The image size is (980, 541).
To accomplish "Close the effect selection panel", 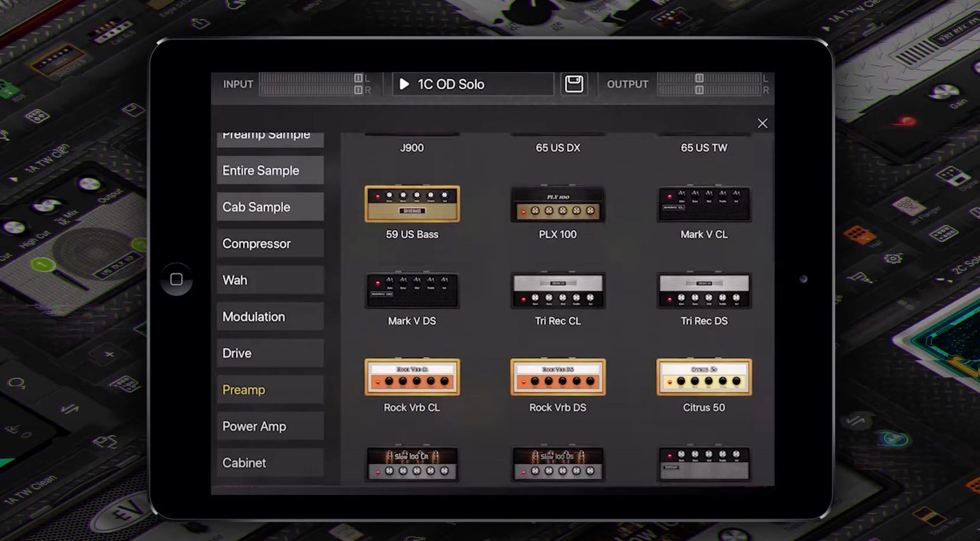I will pyautogui.click(x=762, y=123).
